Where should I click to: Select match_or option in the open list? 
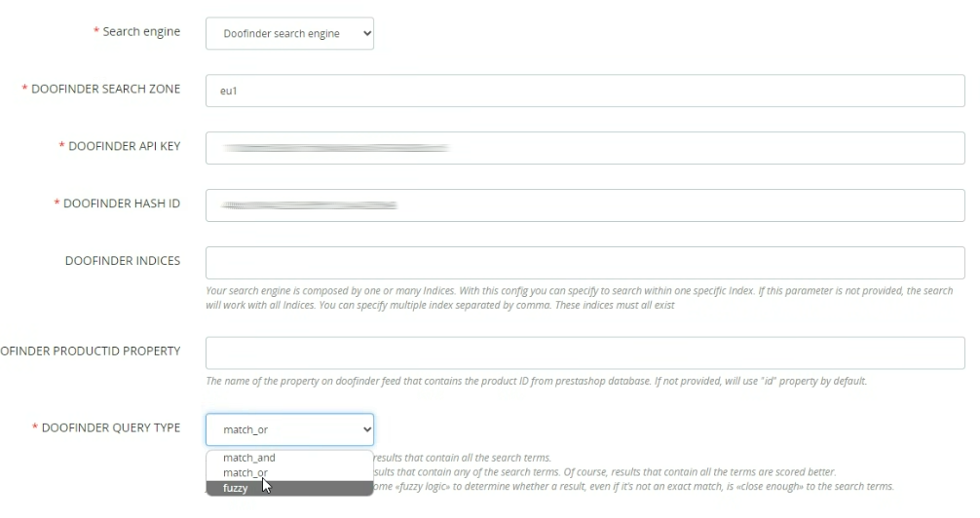245,473
